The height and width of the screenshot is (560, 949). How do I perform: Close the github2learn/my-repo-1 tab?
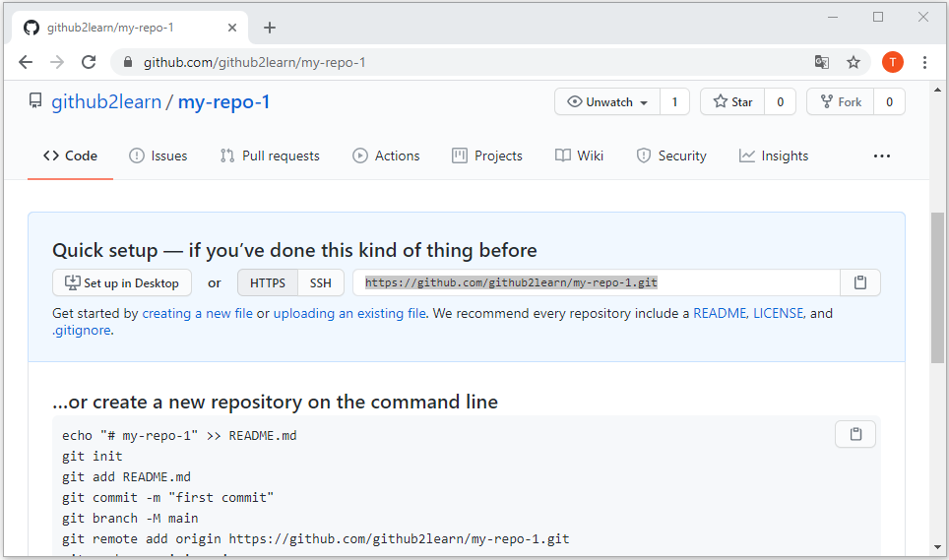232,28
